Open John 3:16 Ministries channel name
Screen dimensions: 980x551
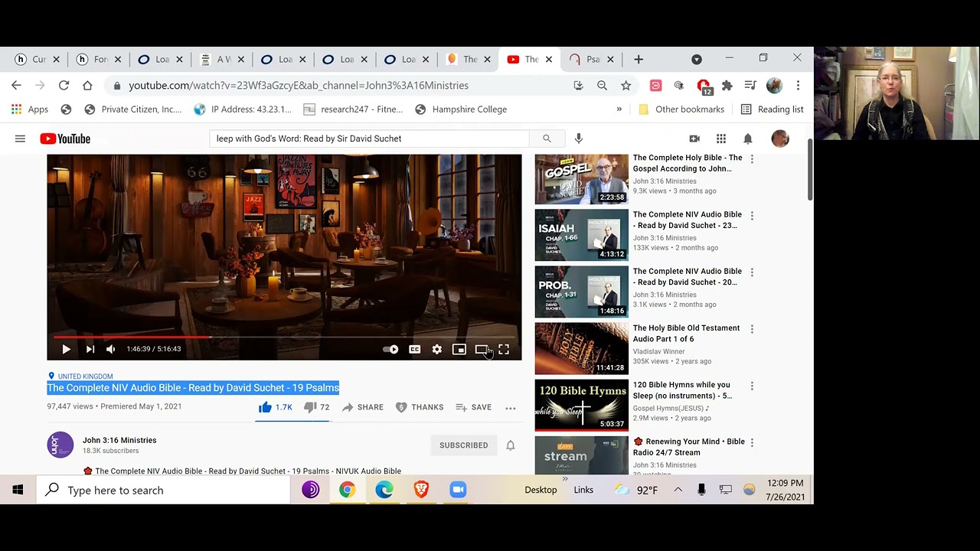[119, 440]
